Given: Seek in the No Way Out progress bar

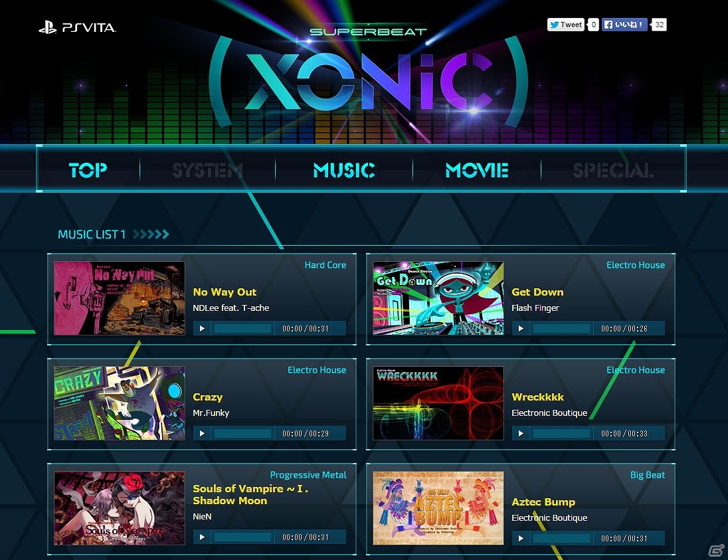Looking at the screenshot, I should 243,328.
